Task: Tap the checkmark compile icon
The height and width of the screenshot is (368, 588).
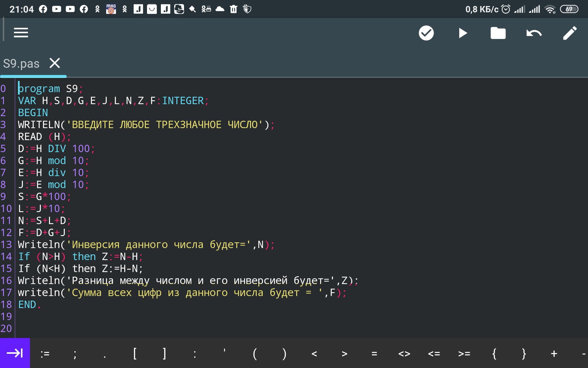Action: pos(426,33)
